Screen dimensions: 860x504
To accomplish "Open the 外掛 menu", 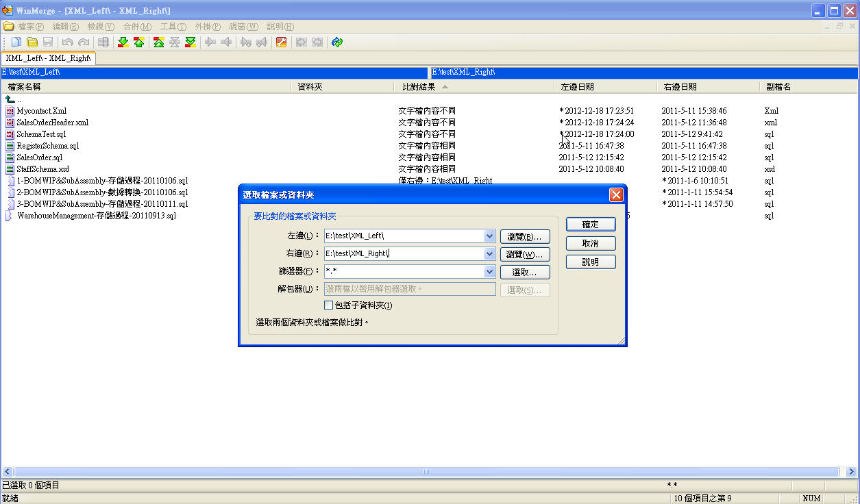I will click(208, 27).
